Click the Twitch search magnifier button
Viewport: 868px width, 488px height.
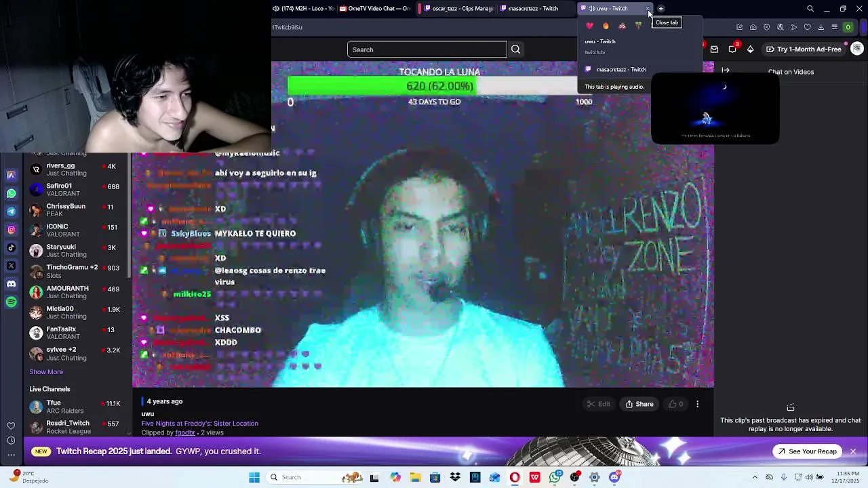click(515, 49)
